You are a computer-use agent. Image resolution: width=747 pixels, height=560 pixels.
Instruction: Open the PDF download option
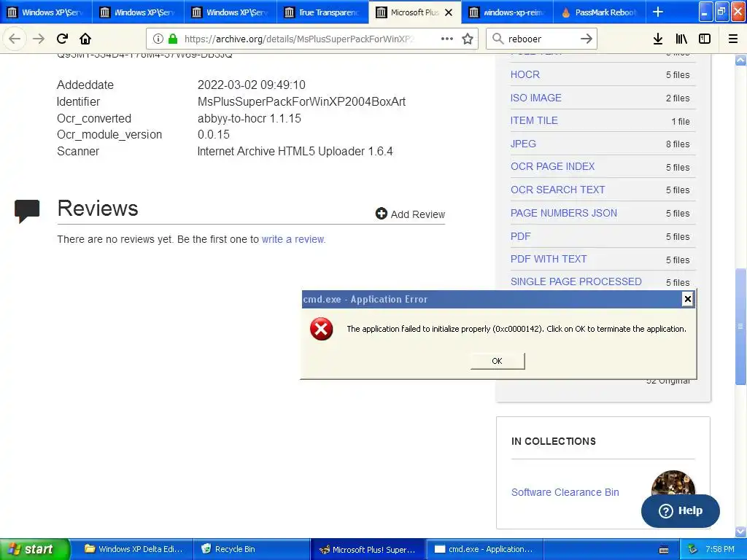click(520, 236)
